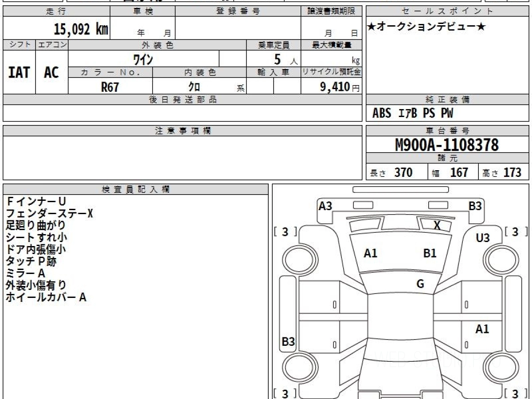Viewport: 532px width, 399px height.
Task: Select the フェンダーステーX inspector note
Action: pyautogui.click(x=49, y=214)
